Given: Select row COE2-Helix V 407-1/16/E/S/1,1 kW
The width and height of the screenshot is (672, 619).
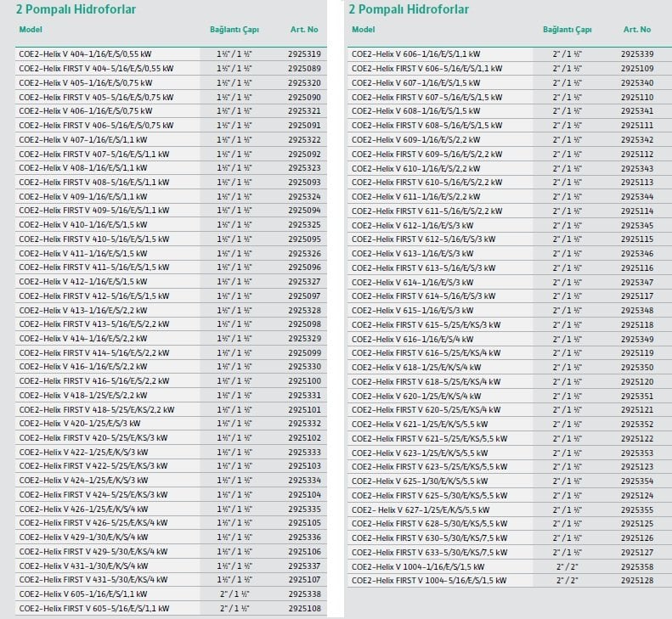Looking at the screenshot, I should point(171,139).
